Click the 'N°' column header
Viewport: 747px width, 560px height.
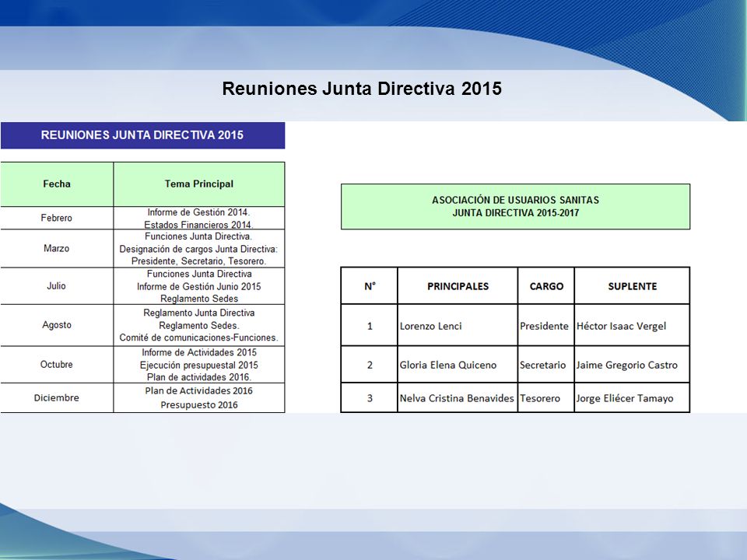369,286
